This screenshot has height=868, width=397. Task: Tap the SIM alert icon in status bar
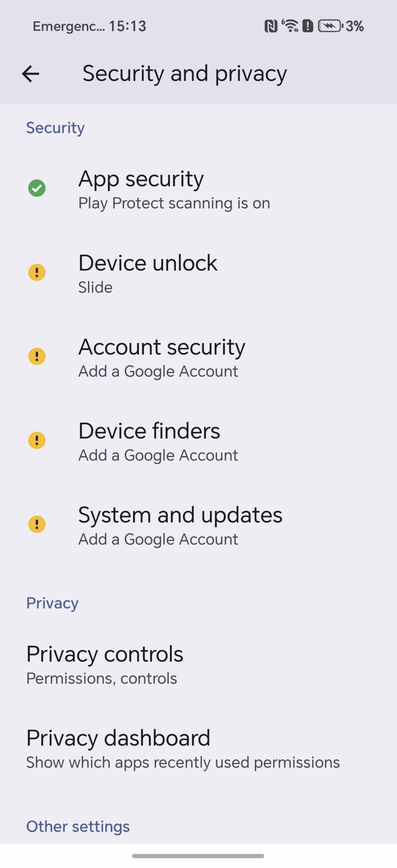click(x=308, y=26)
